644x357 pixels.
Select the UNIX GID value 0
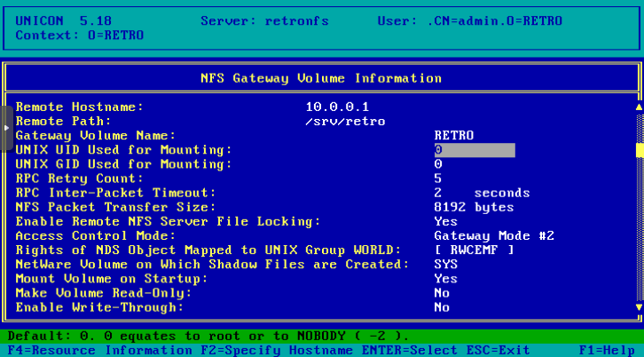[x=438, y=164]
